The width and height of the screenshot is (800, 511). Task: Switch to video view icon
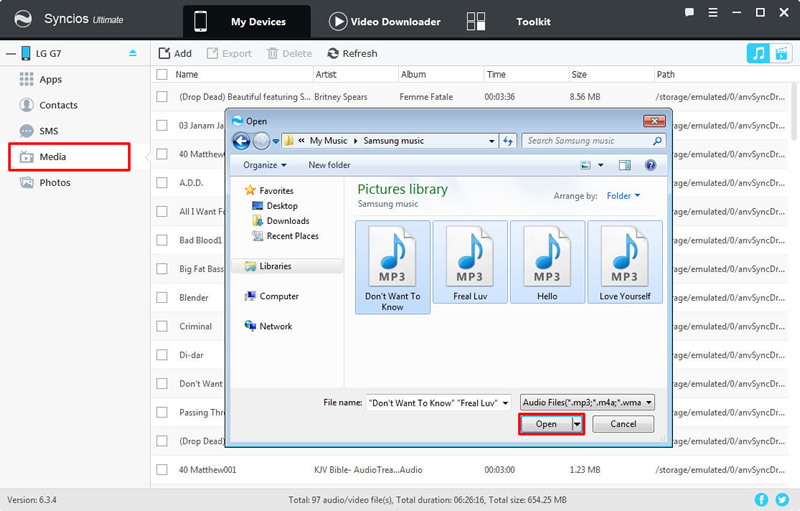coord(781,53)
